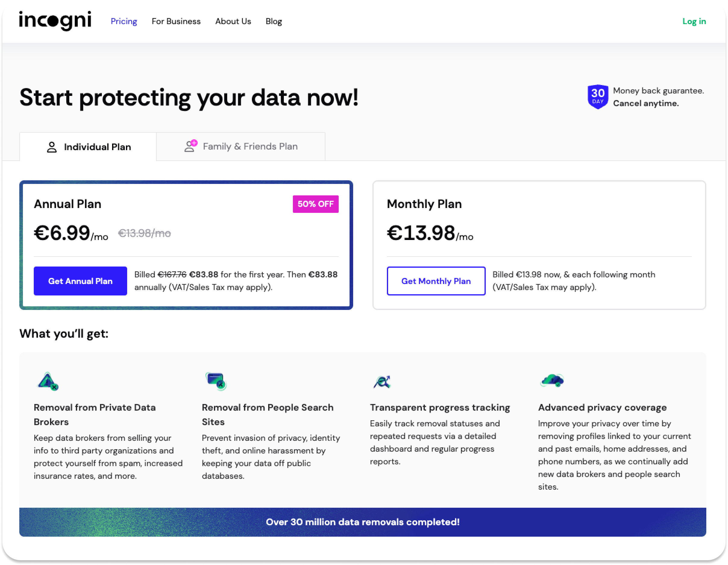Go to the About Us page
728x565 pixels.
coord(233,21)
